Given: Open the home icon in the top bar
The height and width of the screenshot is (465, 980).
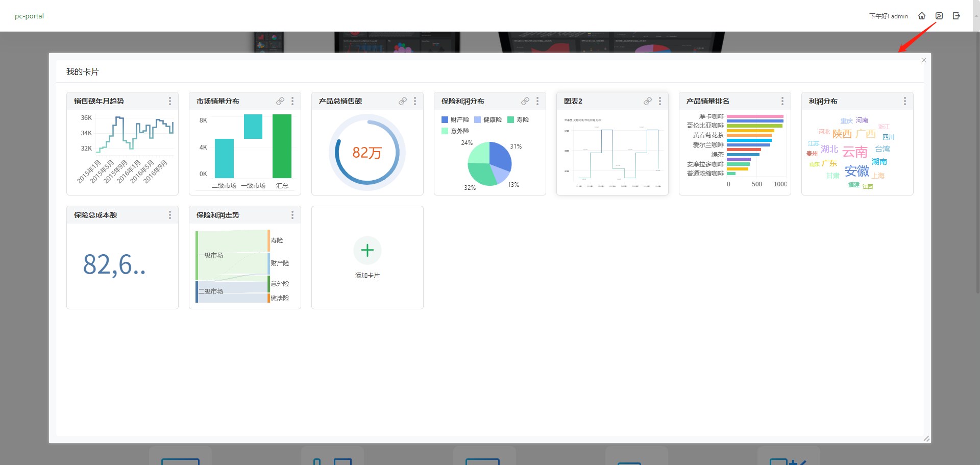Looking at the screenshot, I should 922,16.
